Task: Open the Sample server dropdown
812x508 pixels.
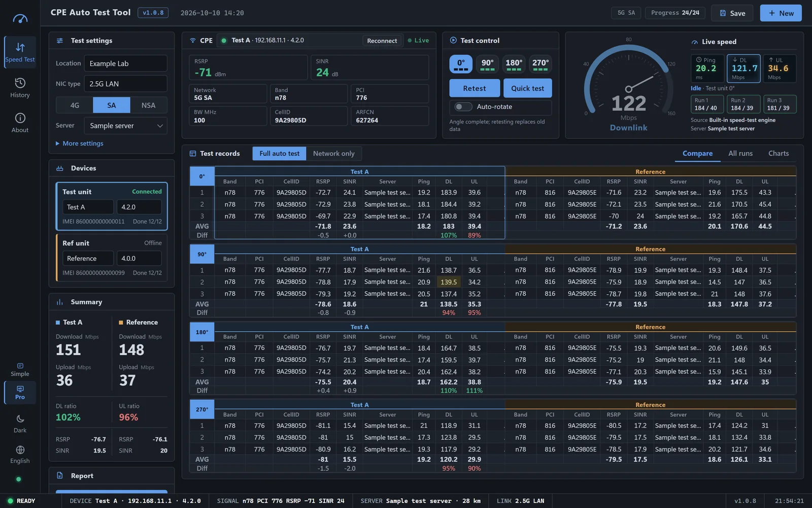Action: [x=126, y=125]
